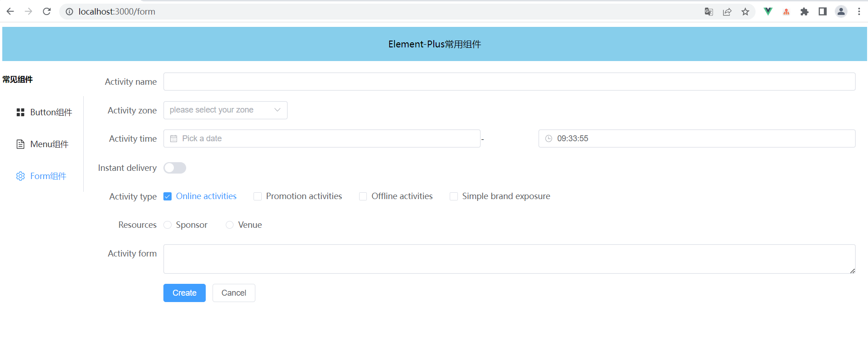This screenshot has width=868, height=359.
Task: Click the Instant delivery label
Action: click(x=127, y=168)
